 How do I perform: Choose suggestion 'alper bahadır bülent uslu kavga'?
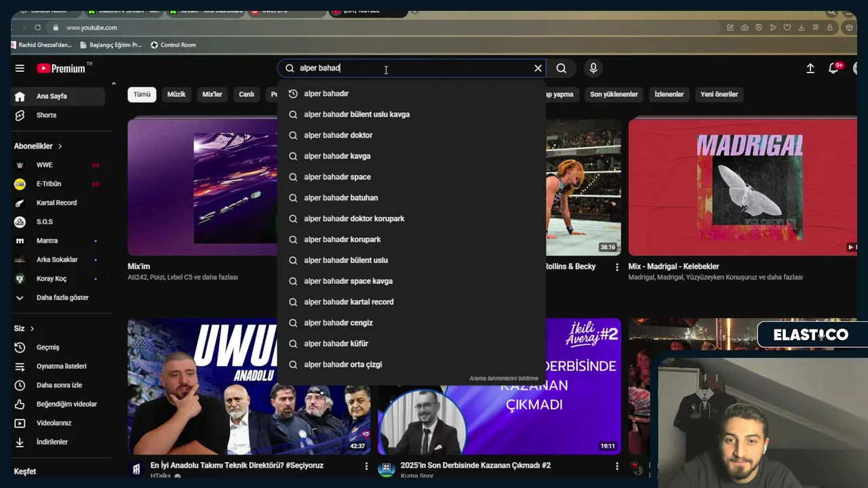[x=412, y=115]
